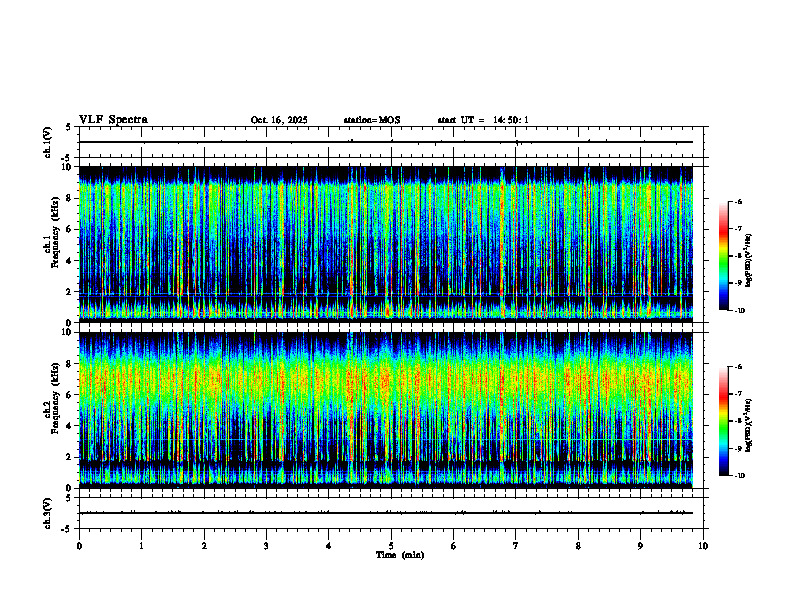Click the time axis tick label "4"
The width and height of the screenshot is (792, 612).
[x=329, y=546]
